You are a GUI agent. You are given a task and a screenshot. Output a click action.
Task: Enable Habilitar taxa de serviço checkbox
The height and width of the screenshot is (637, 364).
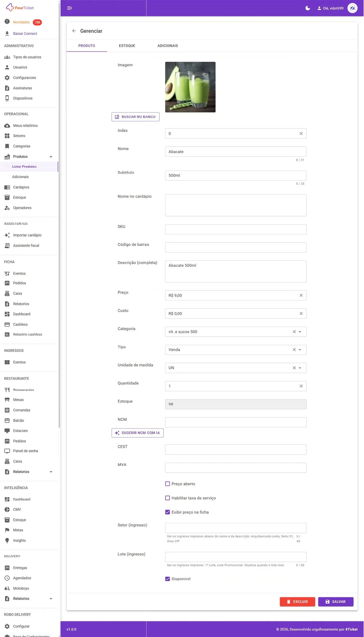167,498
